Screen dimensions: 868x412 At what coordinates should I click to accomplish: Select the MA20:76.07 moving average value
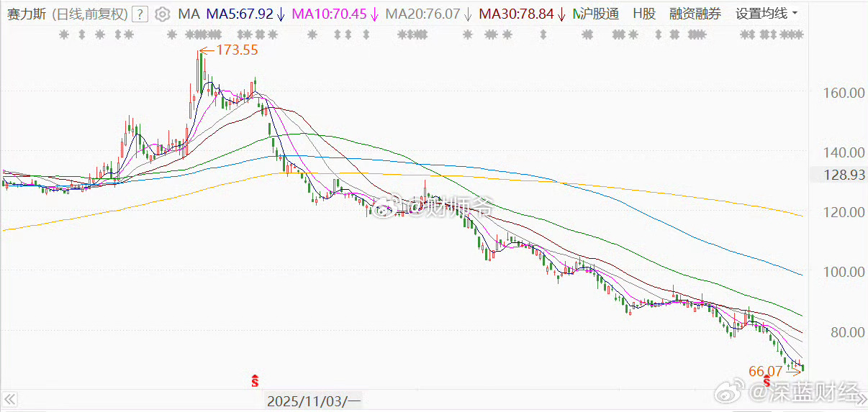coord(422,14)
